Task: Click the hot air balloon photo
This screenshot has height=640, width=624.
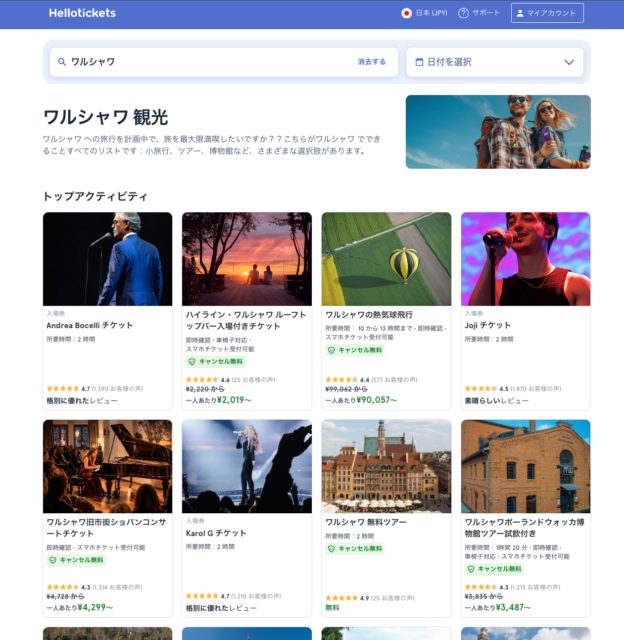Action: [386, 259]
